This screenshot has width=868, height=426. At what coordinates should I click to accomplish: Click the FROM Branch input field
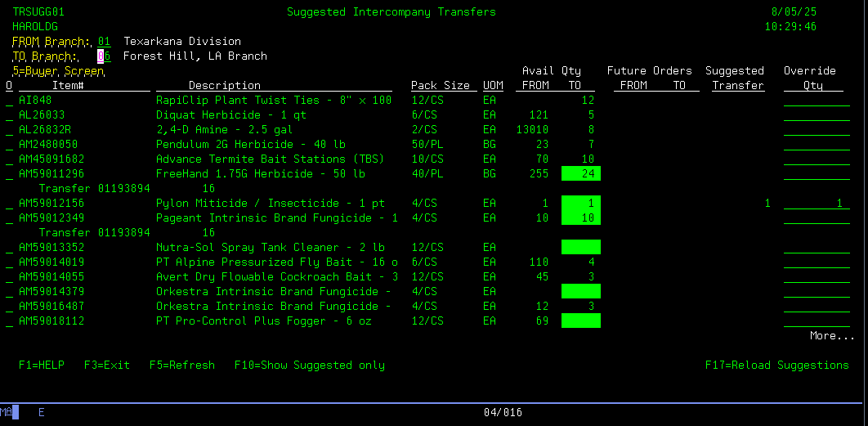tap(103, 42)
